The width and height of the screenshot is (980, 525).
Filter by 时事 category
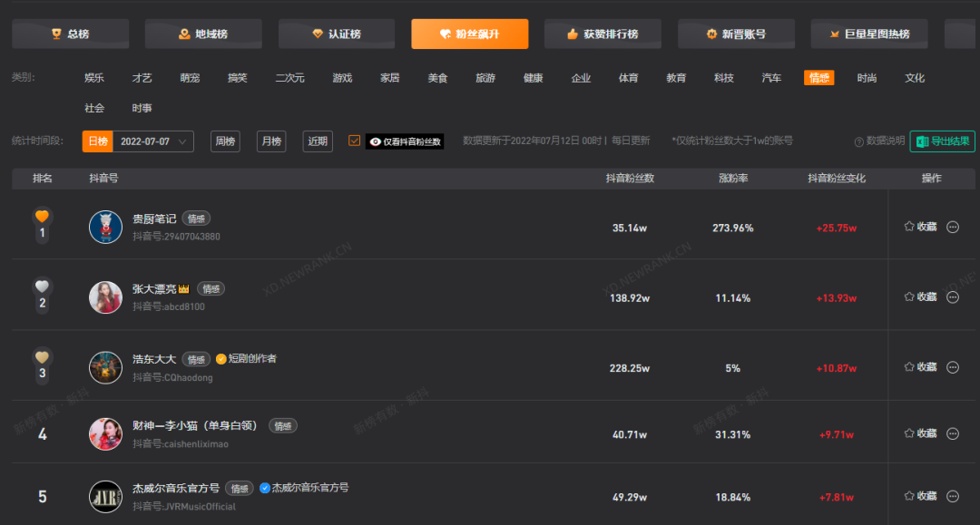142,108
